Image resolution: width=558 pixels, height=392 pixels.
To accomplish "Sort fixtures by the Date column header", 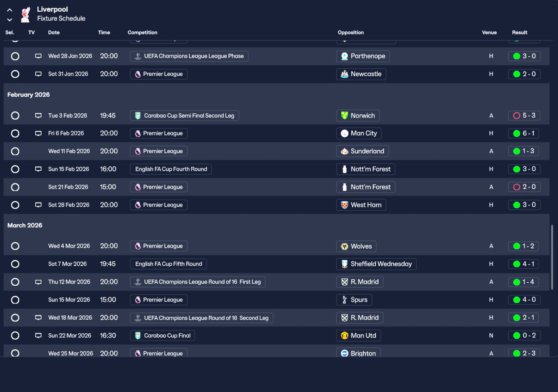I will pyautogui.click(x=54, y=33).
